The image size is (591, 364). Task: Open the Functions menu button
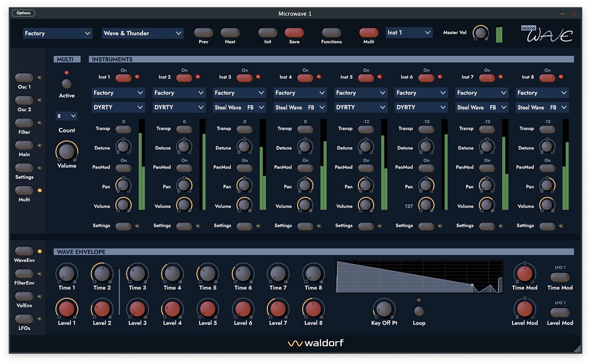[x=331, y=33]
